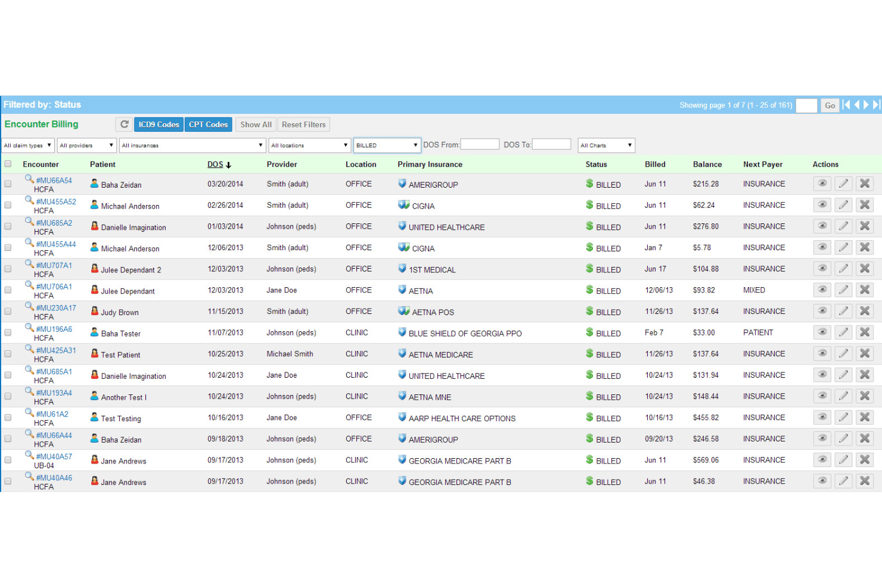882x588 pixels.
Task: Expand the All locations dropdown
Action: click(x=310, y=145)
